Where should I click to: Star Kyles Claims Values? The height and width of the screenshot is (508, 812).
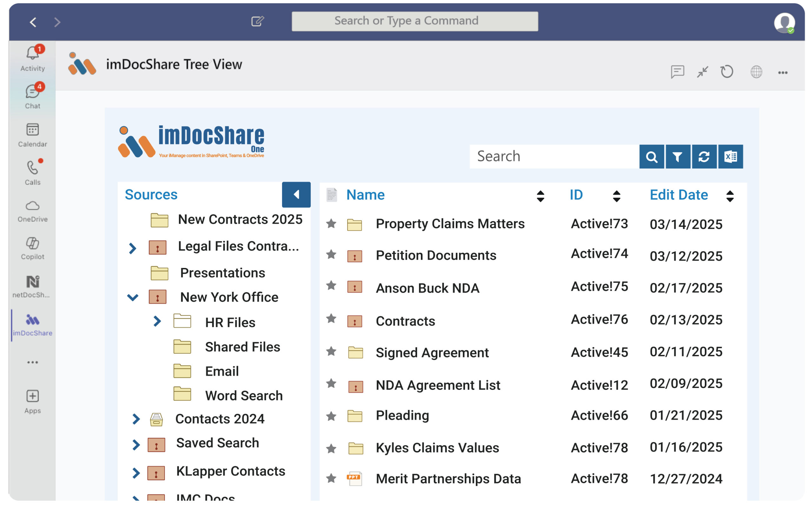331,449
